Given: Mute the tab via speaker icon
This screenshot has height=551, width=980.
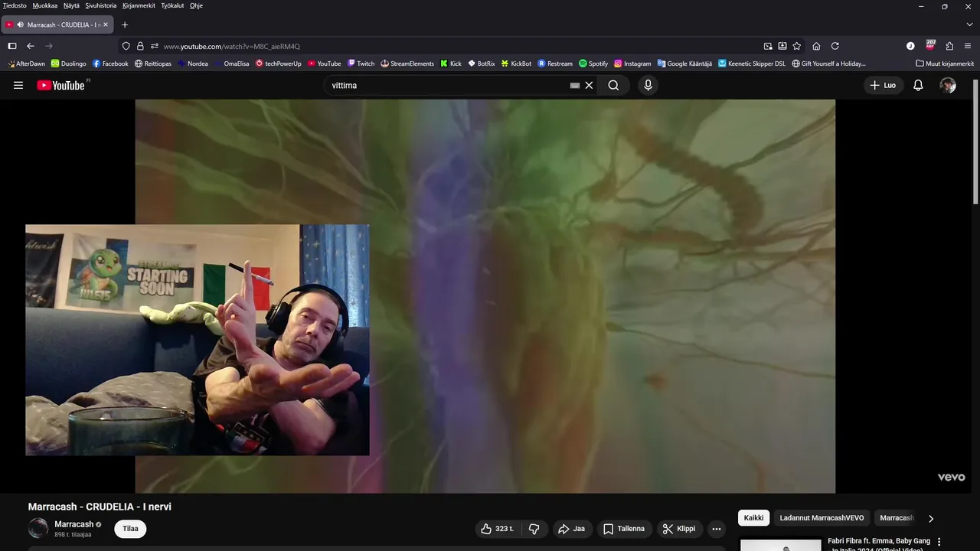Looking at the screenshot, I should coord(20,24).
